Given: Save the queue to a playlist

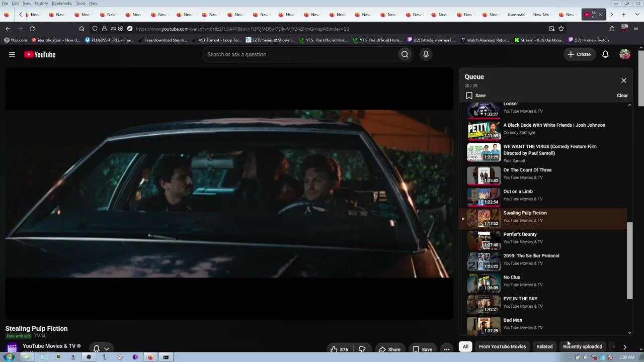Looking at the screenshot, I should pyautogui.click(x=476, y=96).
